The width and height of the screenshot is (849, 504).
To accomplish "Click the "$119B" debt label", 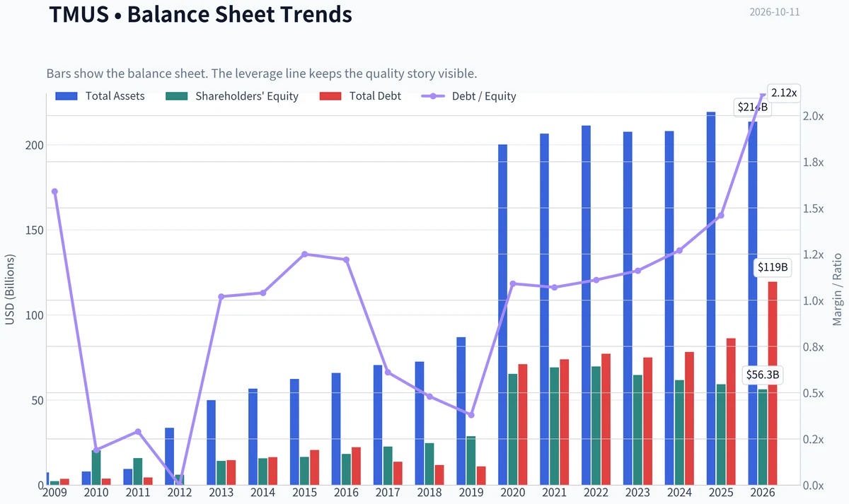I will point(773,267).
